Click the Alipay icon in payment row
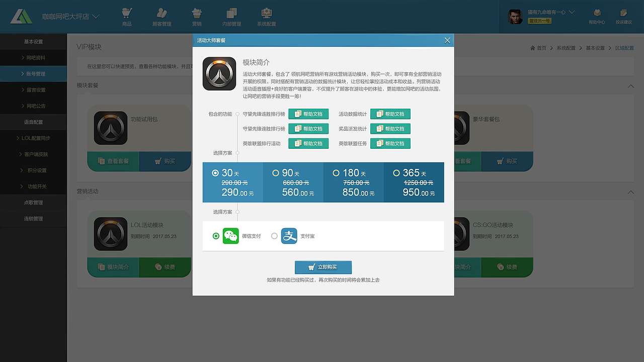Viewport: 644px width, 362px height. [x=289, y=235]
